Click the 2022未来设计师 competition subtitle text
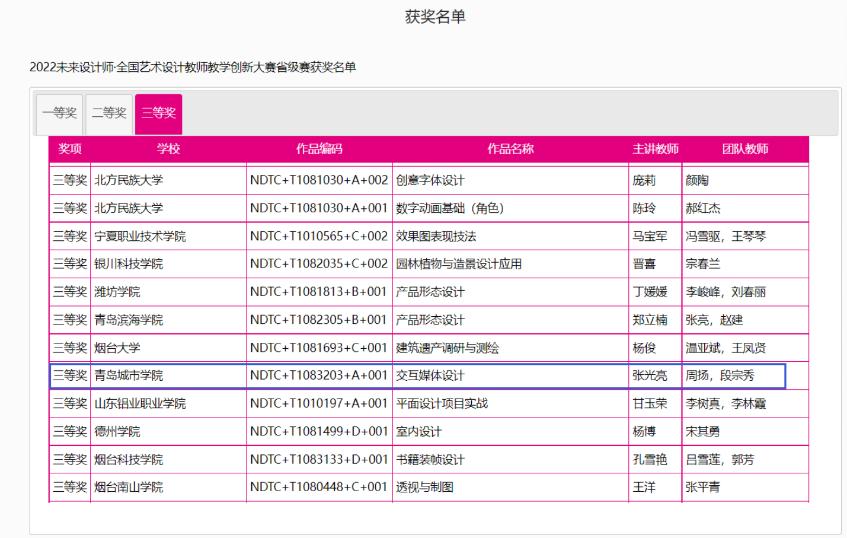This screenshot has height=538, width=847. [193, 68]
